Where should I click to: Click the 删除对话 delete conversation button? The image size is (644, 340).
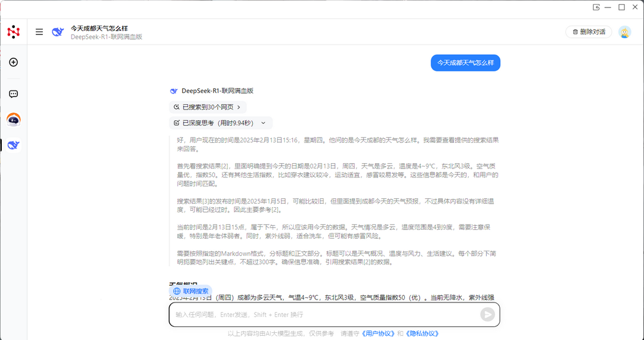tap(589, 32)
